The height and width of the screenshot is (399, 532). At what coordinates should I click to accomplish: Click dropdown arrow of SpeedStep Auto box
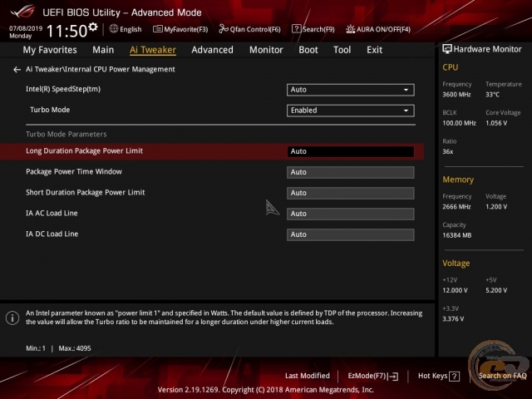(x=406, y=90)
